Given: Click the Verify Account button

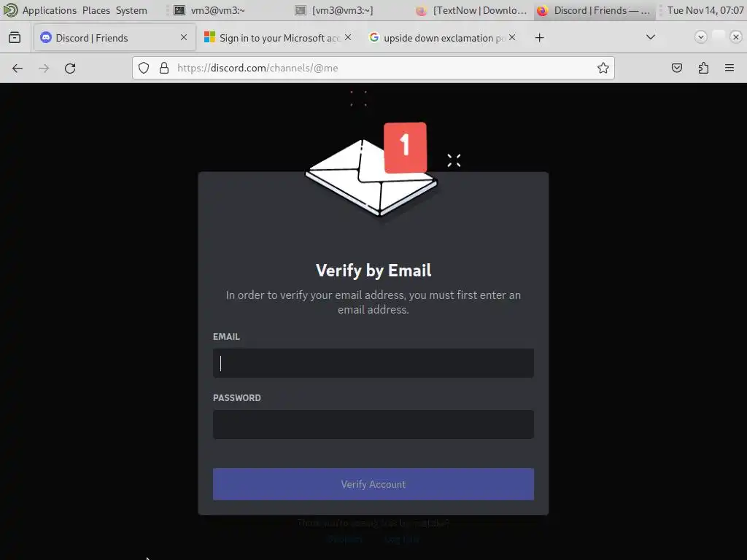Looking at the screenshot, I should pos(373,484).
